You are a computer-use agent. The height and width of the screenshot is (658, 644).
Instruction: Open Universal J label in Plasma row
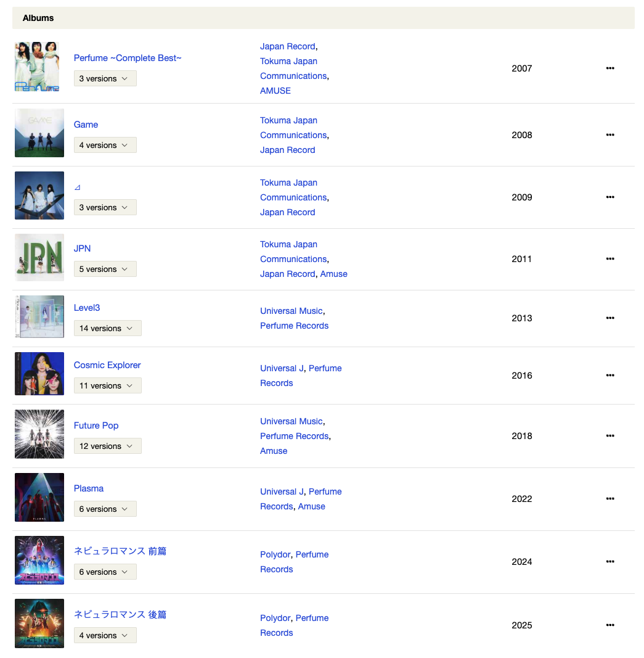click(x=282, y=492)
